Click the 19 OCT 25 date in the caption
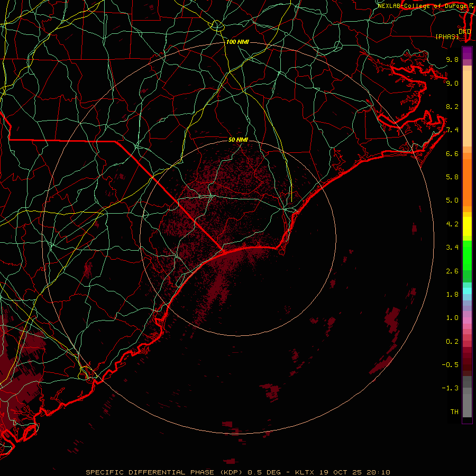 [340, 472]
